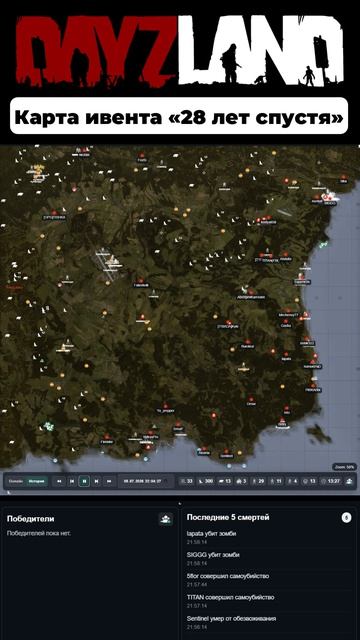Click the Zoom 58% indicator
This screenshot has height=640, width=360.
tap(344, 467)
